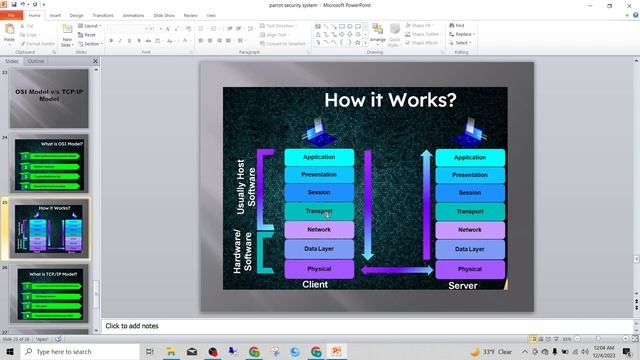The width and height of the screenshot is (640, 360).
Task: Align text left
Action: pos(201,41)
